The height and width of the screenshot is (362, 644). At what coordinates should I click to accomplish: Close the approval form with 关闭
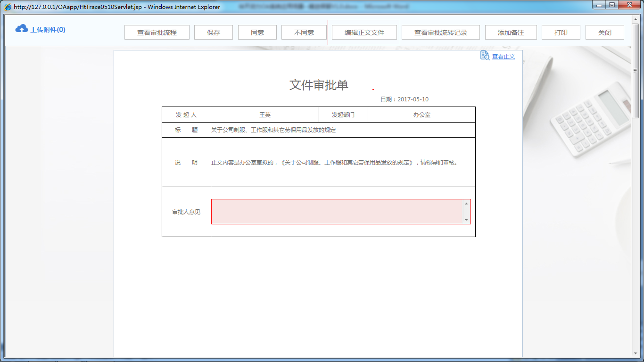[604, 32]
